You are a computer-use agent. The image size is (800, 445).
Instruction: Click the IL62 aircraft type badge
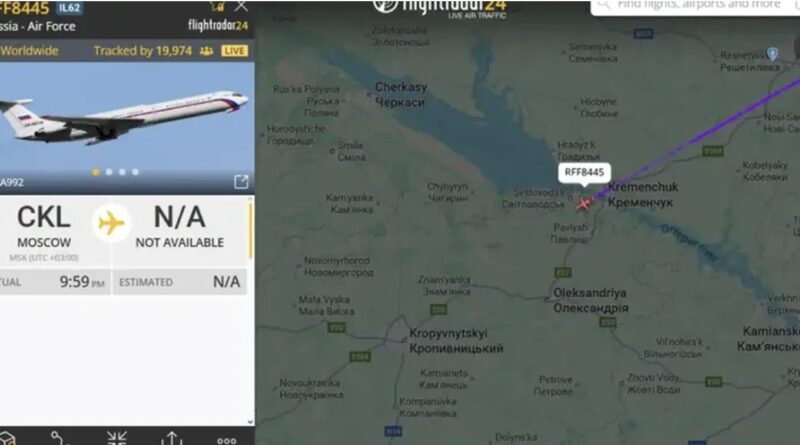tap(69, 8)
